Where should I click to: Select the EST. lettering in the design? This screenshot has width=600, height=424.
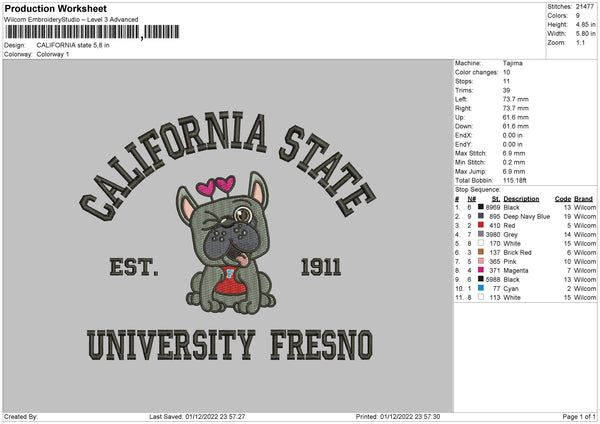pos(134,267)
